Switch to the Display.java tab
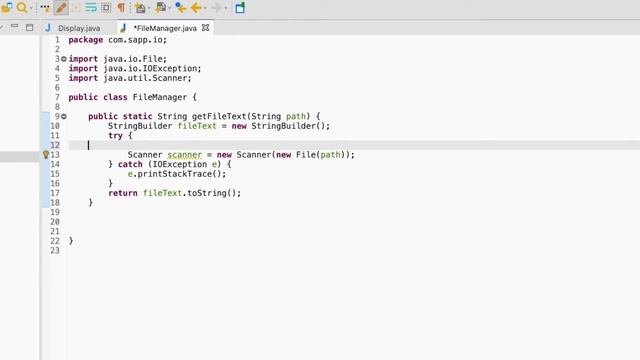Viewport: 640px width, 360px height. pos(79,28)
